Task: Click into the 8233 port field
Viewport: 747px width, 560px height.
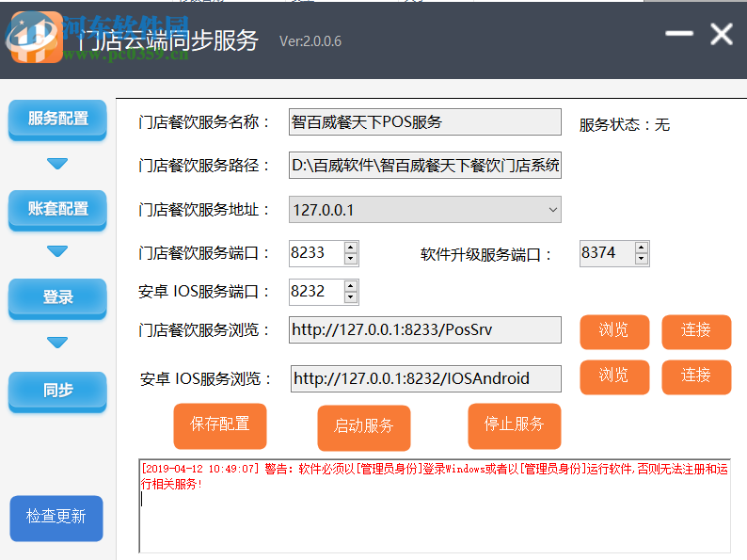Action: click(x=317, y=253)
